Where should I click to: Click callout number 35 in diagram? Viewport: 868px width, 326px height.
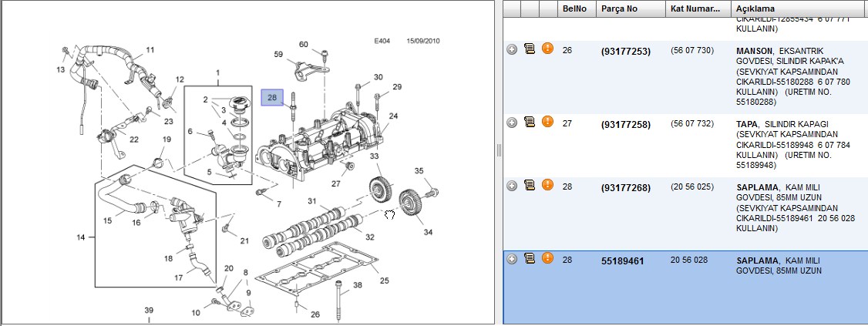click(x=419, y=170)
